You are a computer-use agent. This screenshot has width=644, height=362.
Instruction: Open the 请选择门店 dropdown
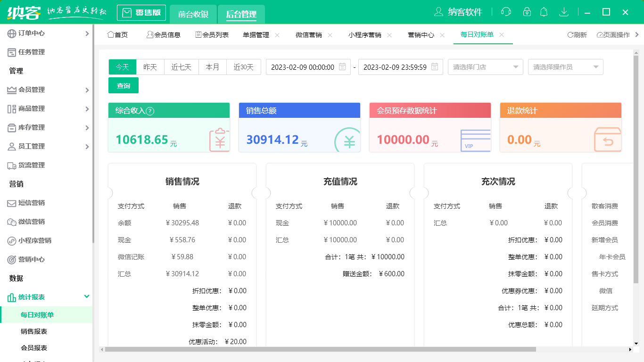(485, 67)
